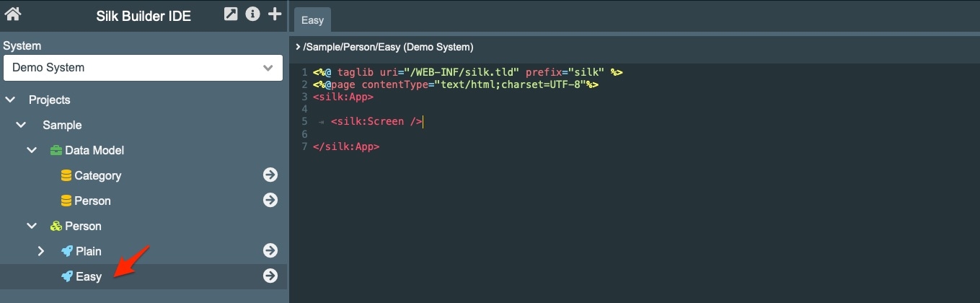
Task: Collapse the Projects tree node
Action: coord(10,100)
